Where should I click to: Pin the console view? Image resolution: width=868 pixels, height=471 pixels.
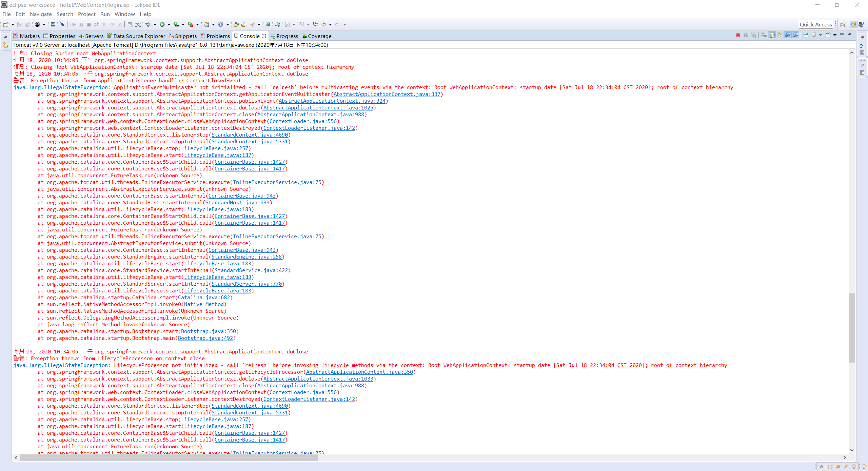pyautogui.click(x=806, y=35)
